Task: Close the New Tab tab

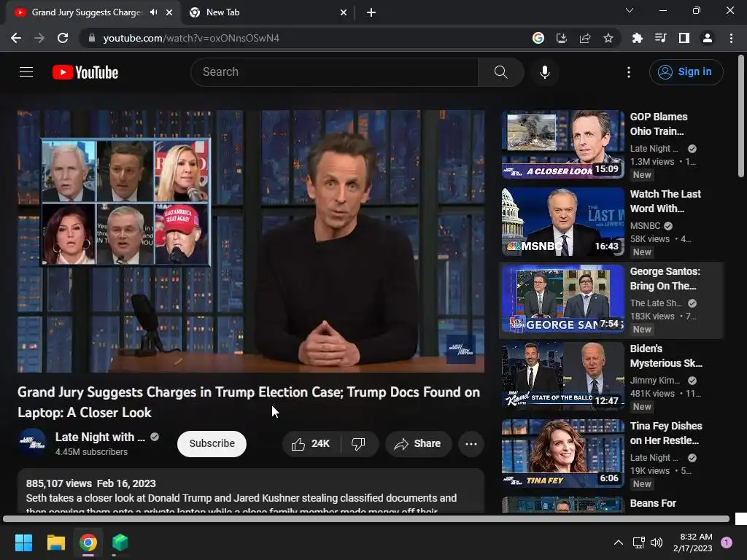Action: pos(344,12)
